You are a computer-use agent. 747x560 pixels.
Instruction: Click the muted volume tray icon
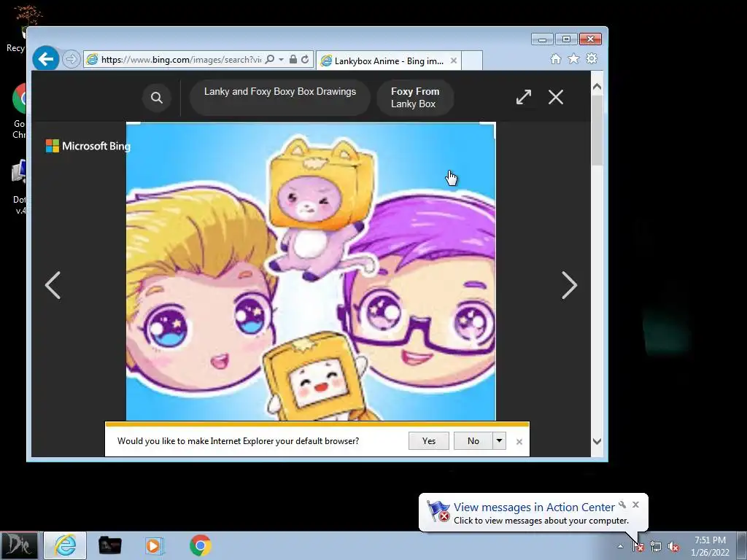pyautogui.click(x=673, y=547)
